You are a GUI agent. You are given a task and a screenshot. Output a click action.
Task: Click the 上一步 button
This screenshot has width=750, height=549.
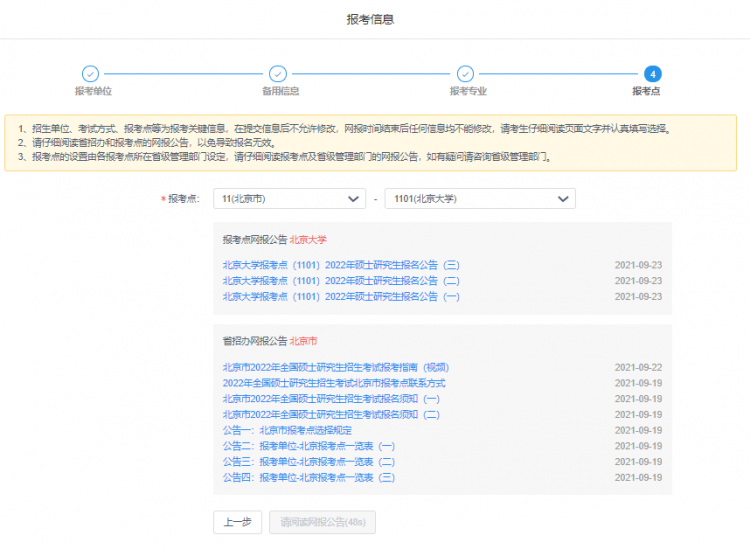point(238,522)
